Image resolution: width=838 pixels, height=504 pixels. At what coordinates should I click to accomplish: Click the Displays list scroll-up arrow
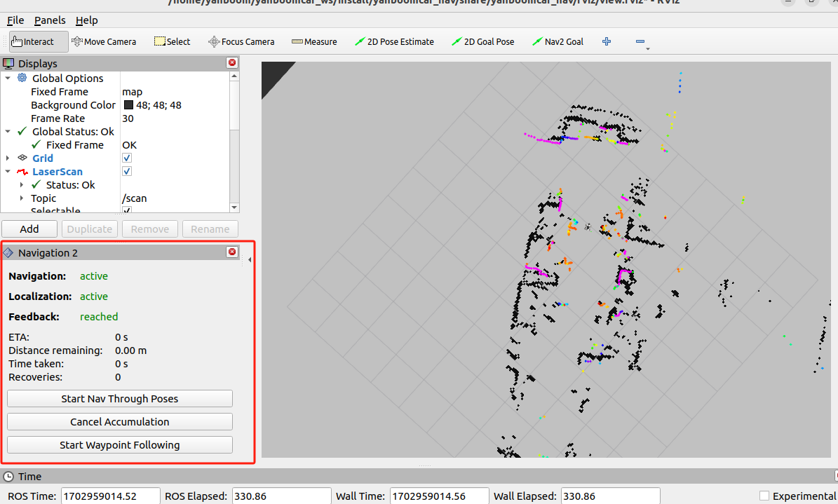pyautogui.click(x=234, y=76)
